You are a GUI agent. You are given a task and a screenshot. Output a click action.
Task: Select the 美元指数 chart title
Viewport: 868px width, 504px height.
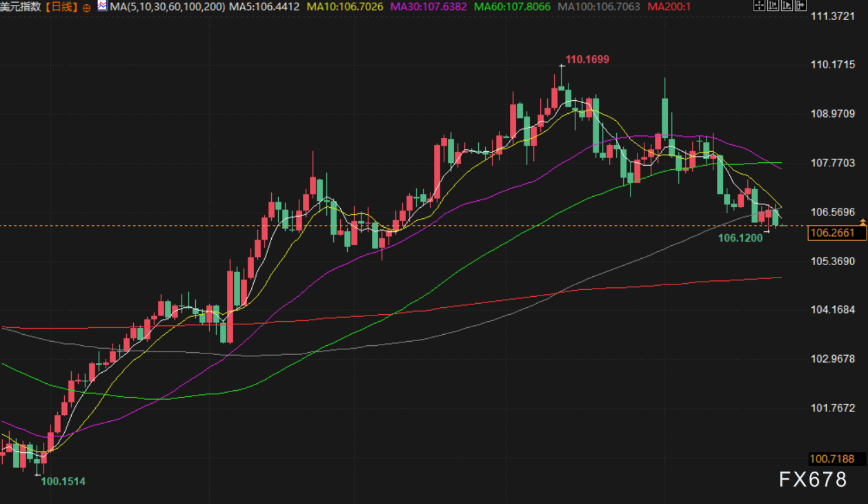21,7
